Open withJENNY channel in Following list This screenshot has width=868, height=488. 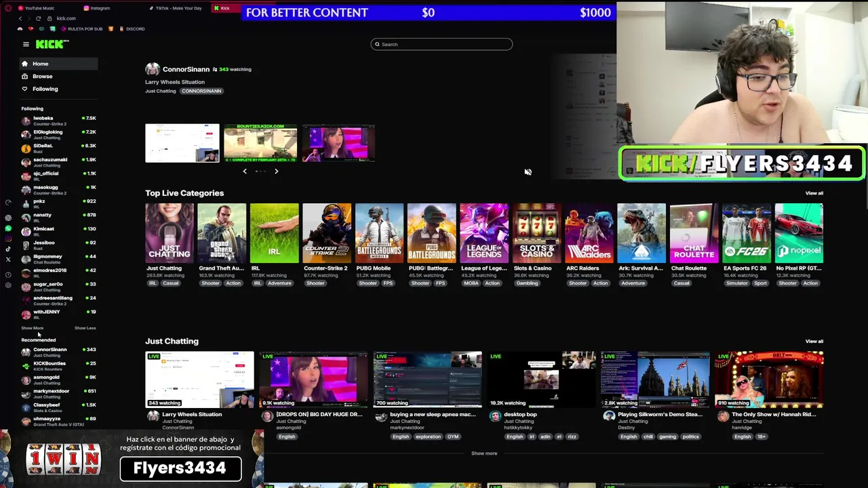point(59,314)
